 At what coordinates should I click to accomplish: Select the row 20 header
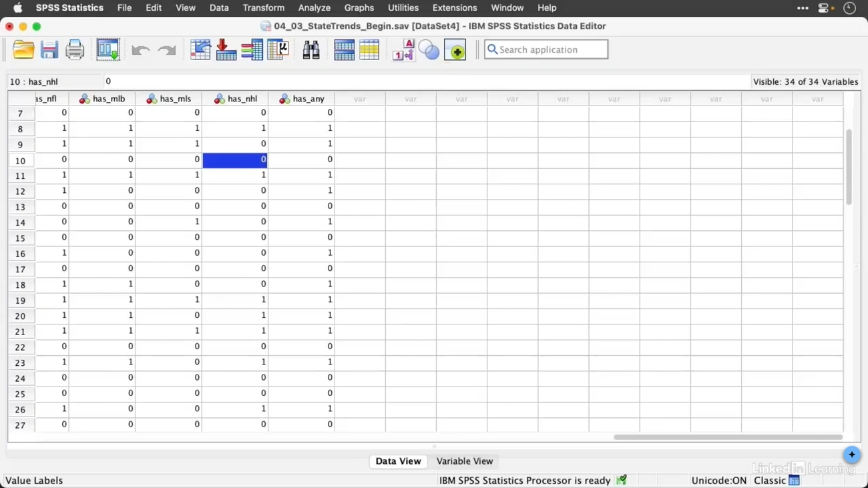(x=21, y=316)
